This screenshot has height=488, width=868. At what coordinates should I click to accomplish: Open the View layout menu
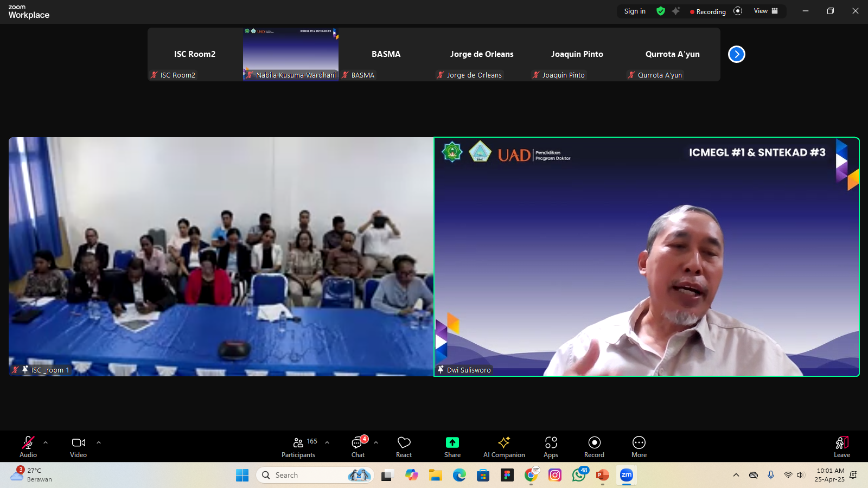coord(765,11)
